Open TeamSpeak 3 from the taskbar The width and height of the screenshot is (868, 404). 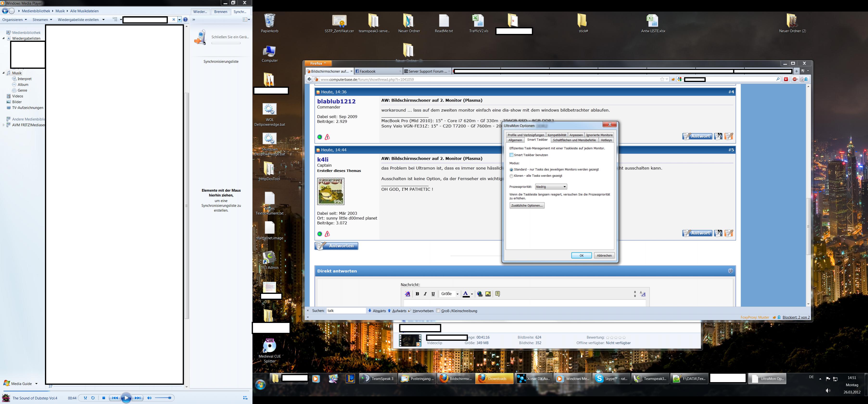[378, 379]
